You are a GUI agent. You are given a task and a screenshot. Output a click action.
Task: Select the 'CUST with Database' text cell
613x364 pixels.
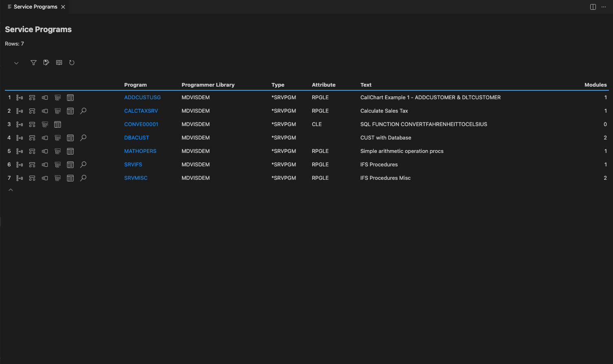click(385, 138)
